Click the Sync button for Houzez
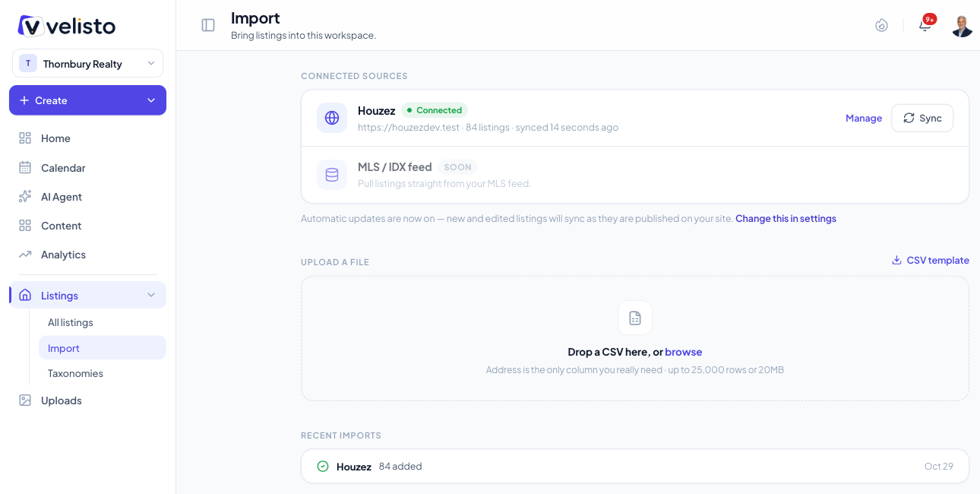The image size is (980, 494). pos(922,118)
